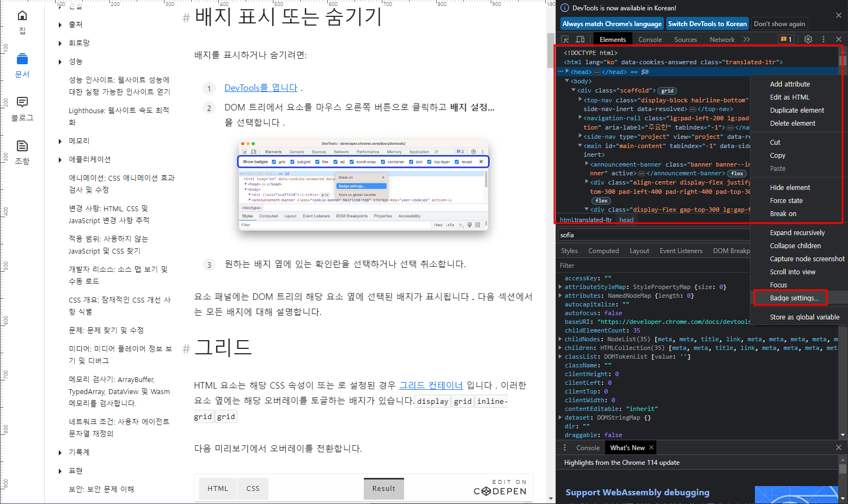848x504 pixels.
Task: Open the issues counter badge
Action: click(x=786, y=39)
